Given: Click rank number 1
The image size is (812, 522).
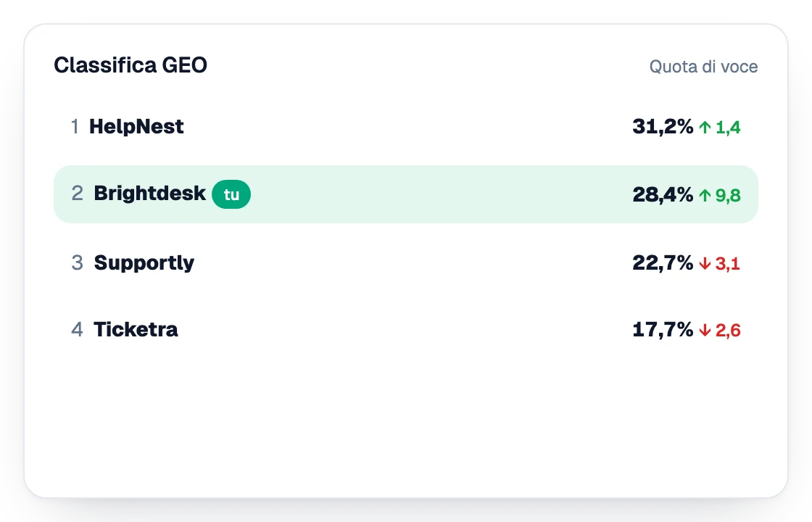Looking at the screenshot, I should 75,127.
